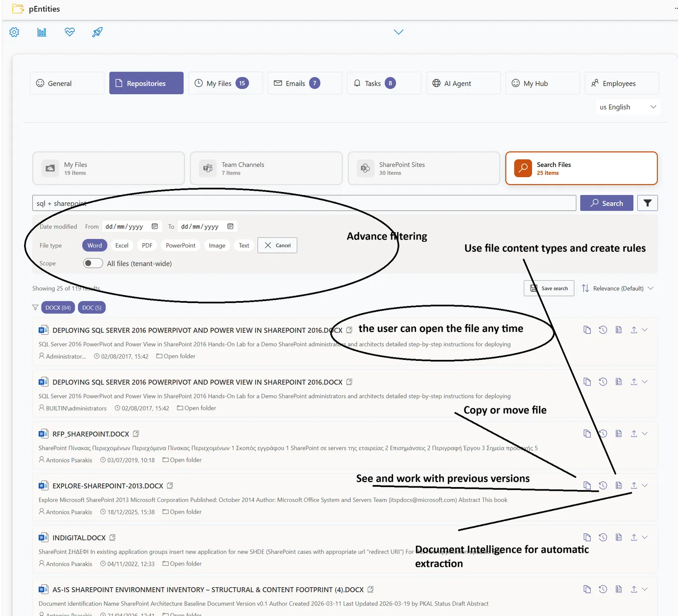Switch to the General tab
Screen dimensions: 678x616
(x=67, y=83)
